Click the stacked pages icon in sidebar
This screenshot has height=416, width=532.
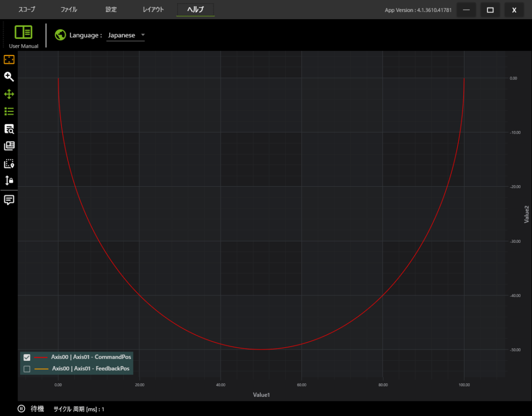click(x=9, y=146)
